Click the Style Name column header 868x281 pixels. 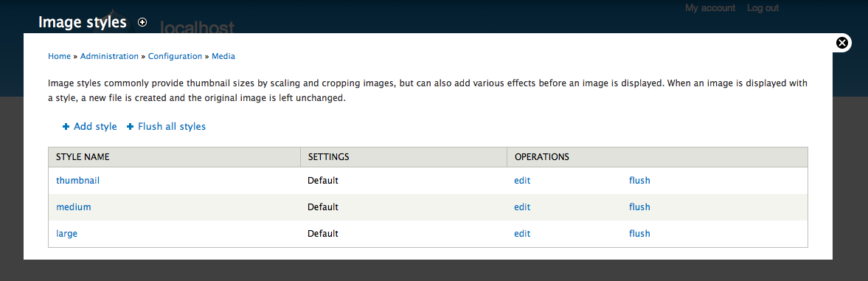click(x=174, y=157)
